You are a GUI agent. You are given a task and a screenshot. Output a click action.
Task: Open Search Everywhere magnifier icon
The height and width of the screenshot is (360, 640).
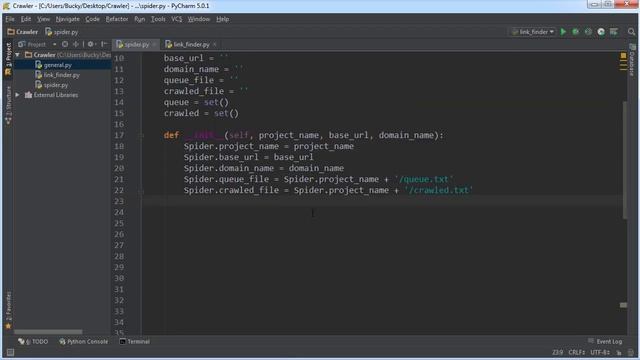pos(631,31)
